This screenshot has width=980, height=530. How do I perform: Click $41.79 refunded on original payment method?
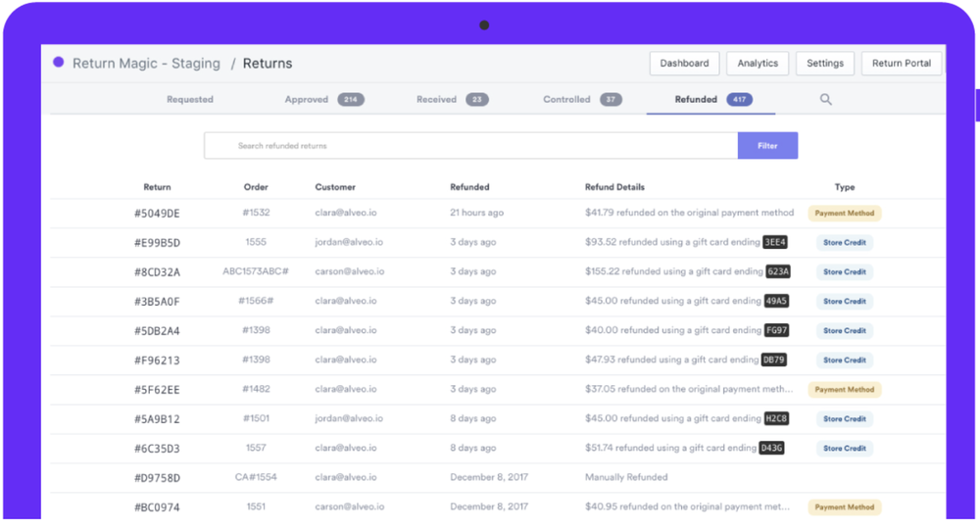click(x=689, y=213)
